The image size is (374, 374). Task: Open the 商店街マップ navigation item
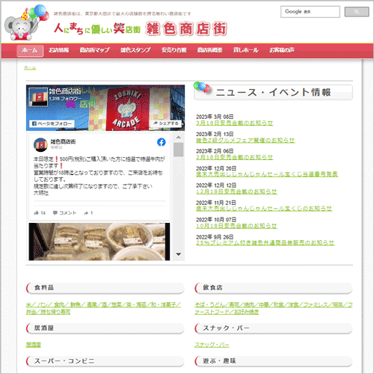pos(95,50)
